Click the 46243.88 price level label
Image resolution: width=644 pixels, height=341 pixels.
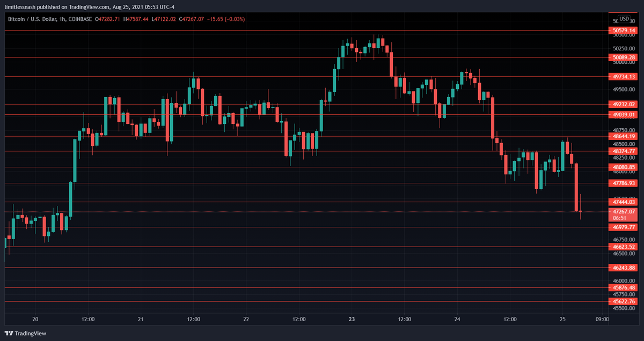tap(624, 268)
